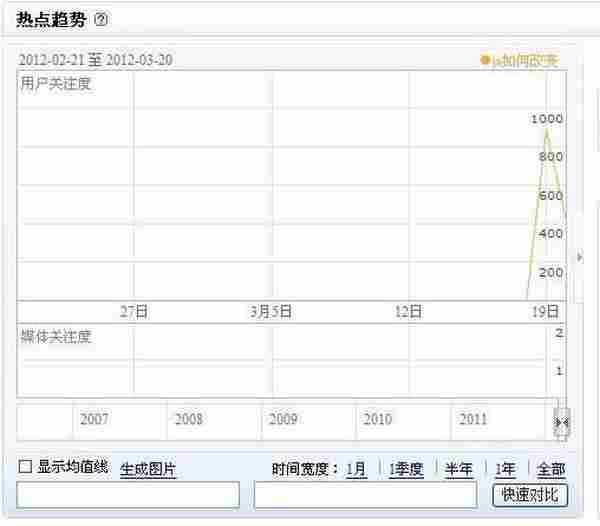600x526 pixels.
Task: Click the timeline range handle icon
Action: tap(561, 422)
